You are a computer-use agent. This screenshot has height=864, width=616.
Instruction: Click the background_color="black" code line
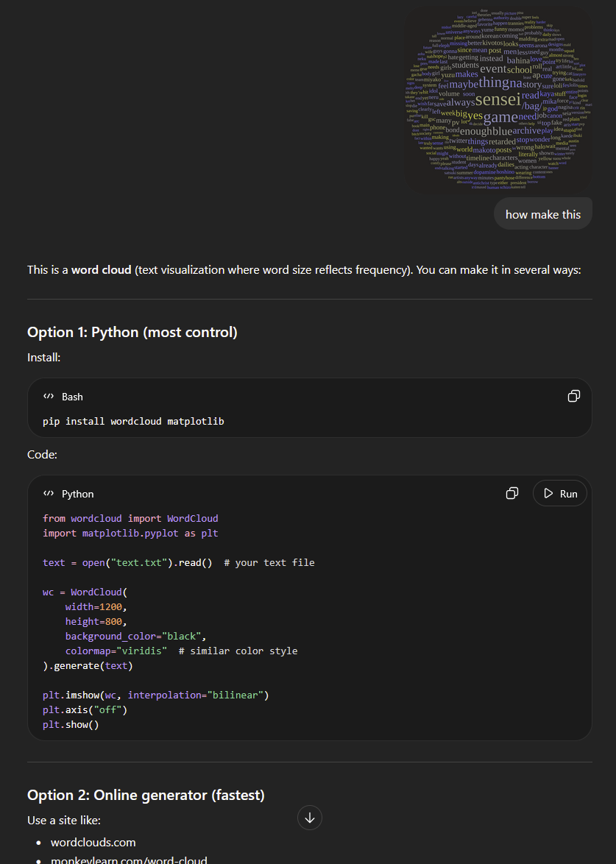coord(135,637)
